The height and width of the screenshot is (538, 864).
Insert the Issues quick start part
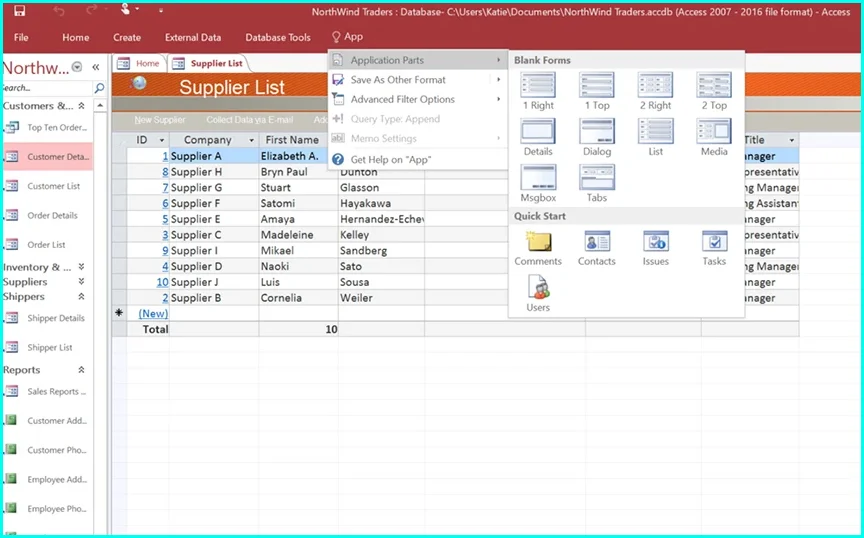tap(656, 242)
